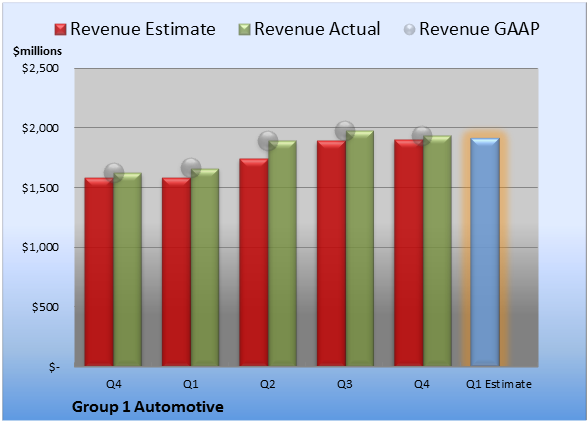Click the '$millions' axis unit label

[37, 51]
